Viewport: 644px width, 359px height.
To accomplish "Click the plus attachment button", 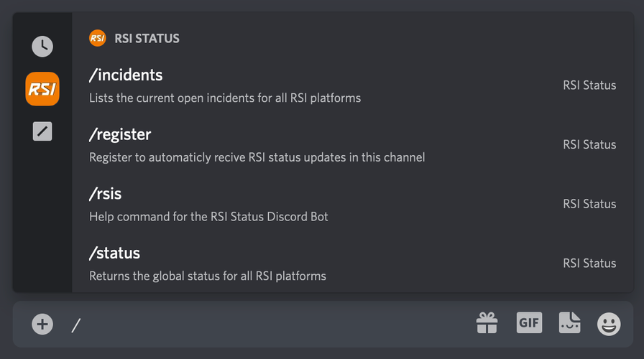I will (42, 324).
